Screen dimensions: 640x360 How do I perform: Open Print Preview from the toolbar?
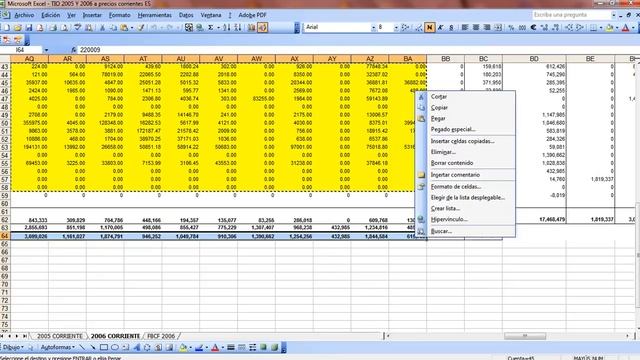coord(64,27)
